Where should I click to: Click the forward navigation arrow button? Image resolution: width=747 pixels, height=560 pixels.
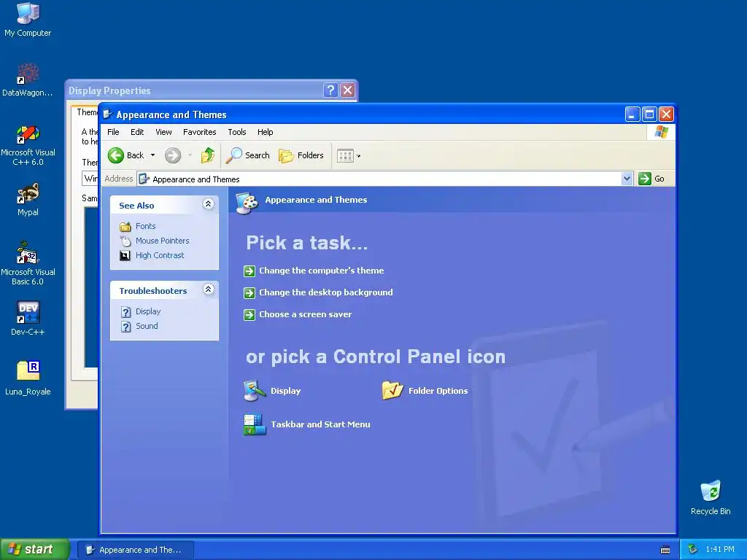click(173, 155)
